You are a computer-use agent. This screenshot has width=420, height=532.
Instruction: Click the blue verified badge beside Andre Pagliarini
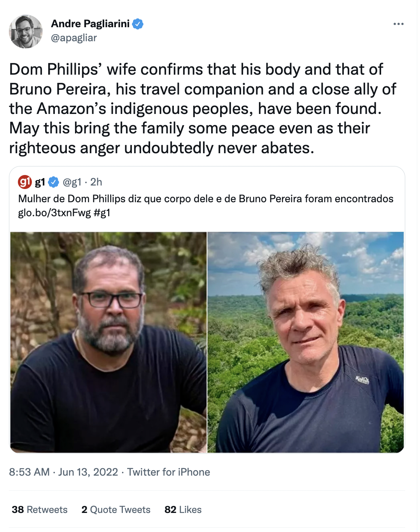[138, 24]
